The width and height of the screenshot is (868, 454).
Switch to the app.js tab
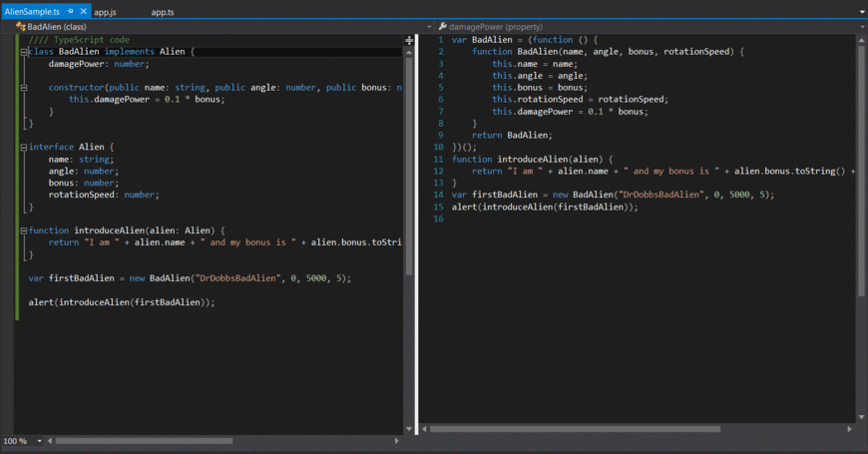click(x=106, y=12)
